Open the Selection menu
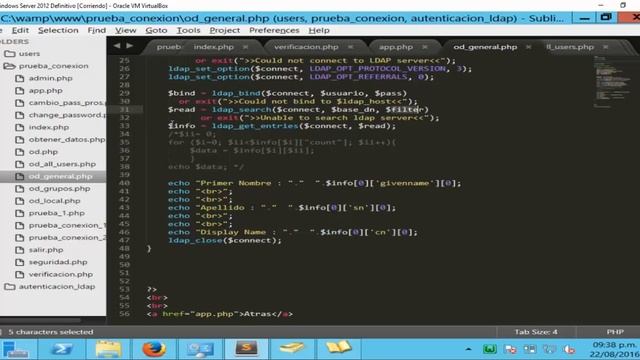The width and height of the screenshot is (640, 360). tap(58, 30)
